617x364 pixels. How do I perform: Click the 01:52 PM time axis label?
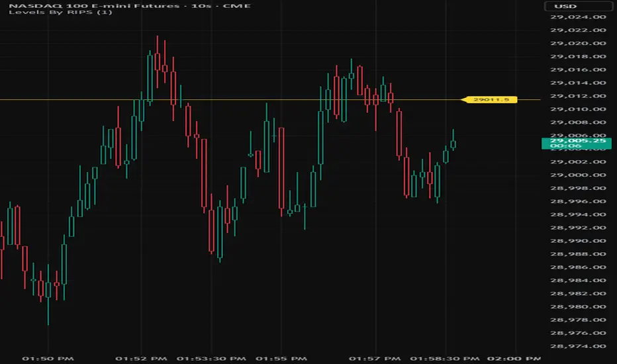(141, 359)
